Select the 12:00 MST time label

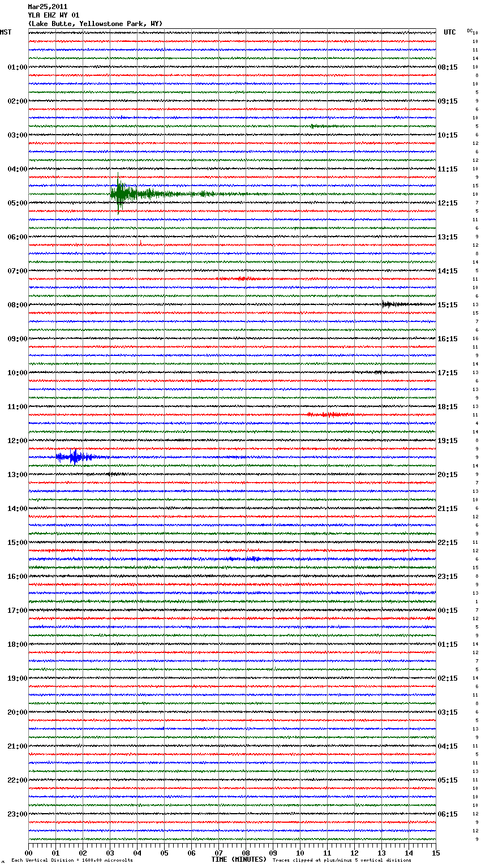18,441
